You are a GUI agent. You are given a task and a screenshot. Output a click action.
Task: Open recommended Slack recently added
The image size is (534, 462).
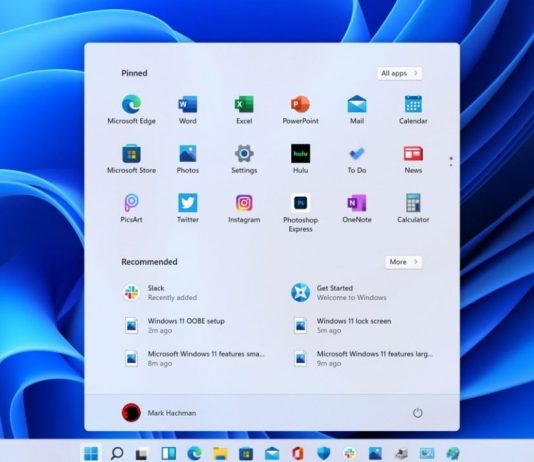click(x=160, y=292)
